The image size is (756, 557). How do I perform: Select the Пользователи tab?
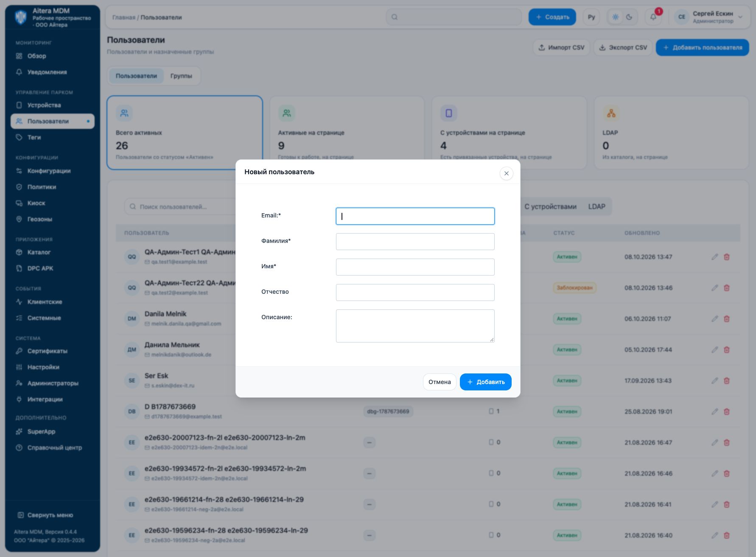[136, 76]
